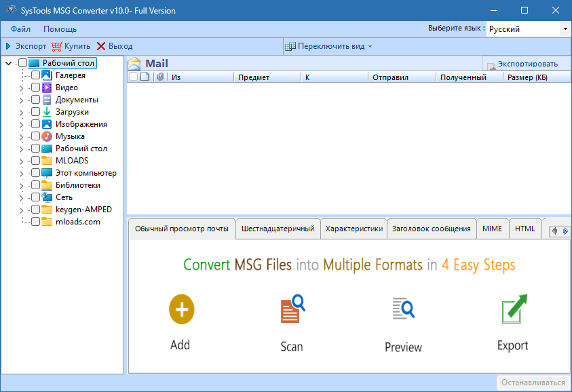Click the Add plus icon
572x392 pixels.
(x=181, y=309)
